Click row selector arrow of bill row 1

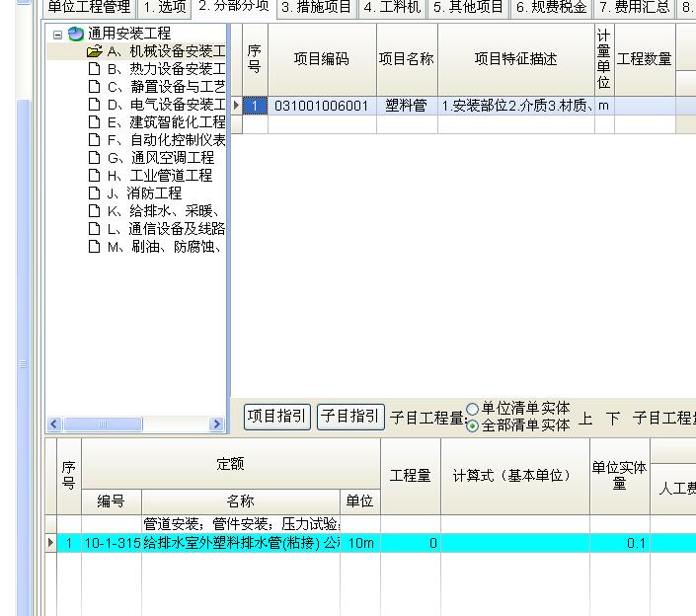(x=237, y=106)
